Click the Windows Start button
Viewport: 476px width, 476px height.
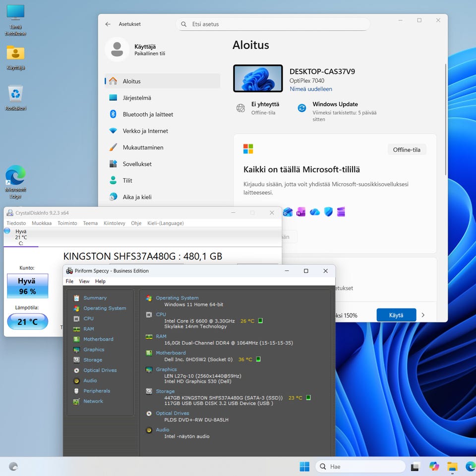304,467
